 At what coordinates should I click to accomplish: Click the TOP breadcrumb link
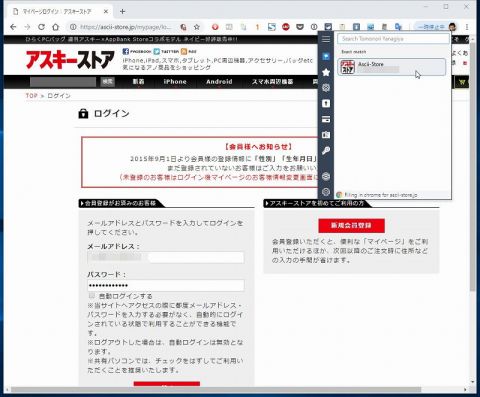32,96
